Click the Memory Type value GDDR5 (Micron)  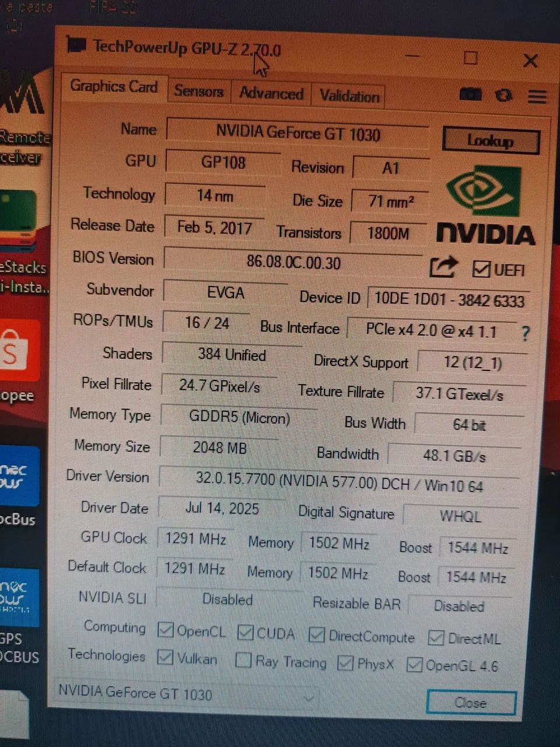pos(239,417)
